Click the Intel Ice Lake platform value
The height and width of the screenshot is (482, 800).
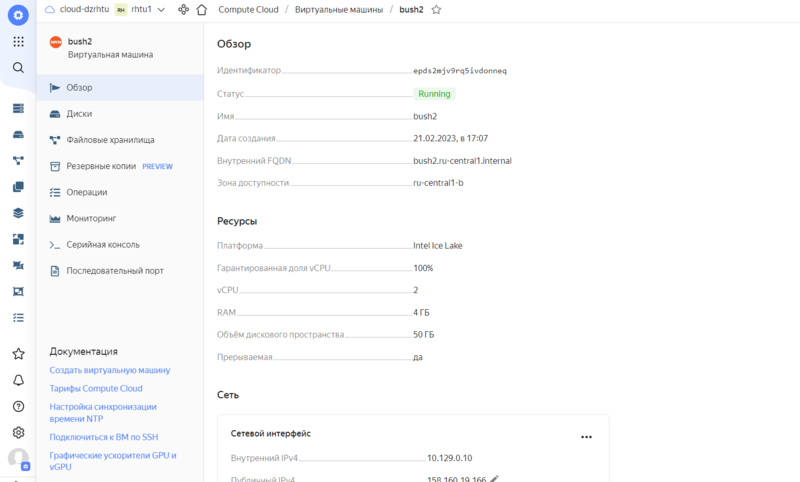(438, 246)
